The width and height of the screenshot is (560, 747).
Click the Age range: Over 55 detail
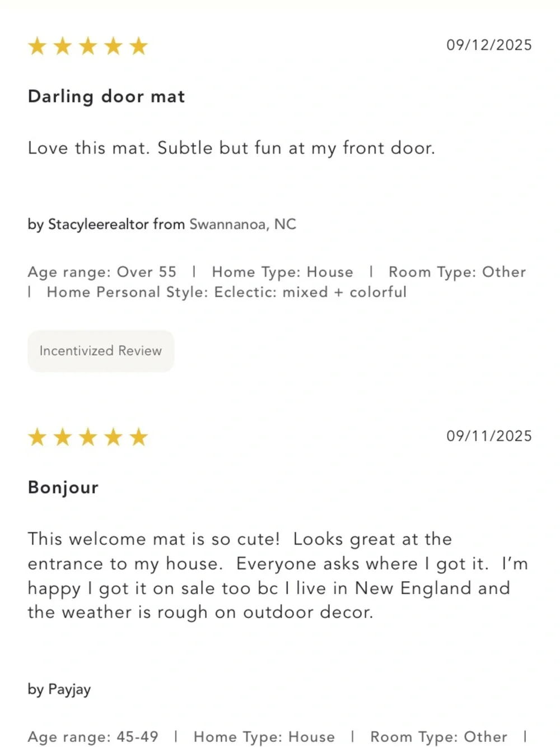[102, 272]
